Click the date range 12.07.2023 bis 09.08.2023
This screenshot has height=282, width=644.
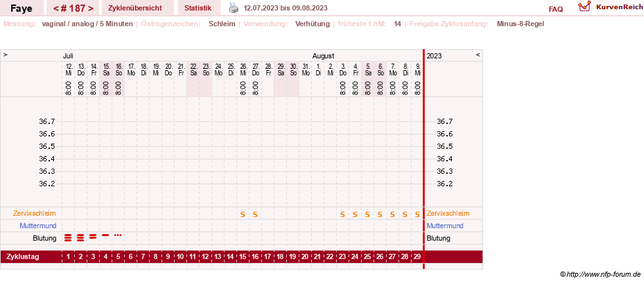pos(286,8)
